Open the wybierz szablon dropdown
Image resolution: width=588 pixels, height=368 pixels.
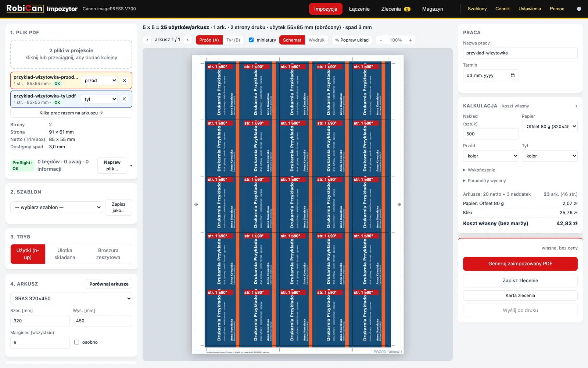[x=56, y=207]
